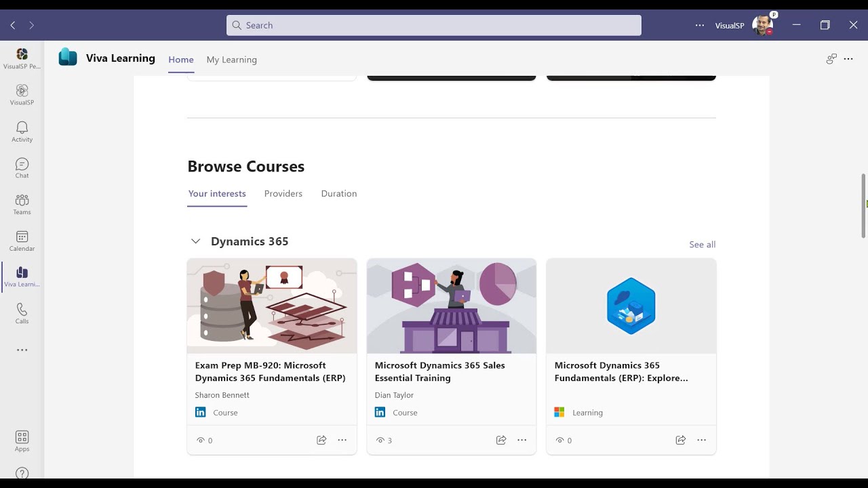Open the Viva Learning header more options
This screenshot has width=868, height=488.
[x=848, y=59]
